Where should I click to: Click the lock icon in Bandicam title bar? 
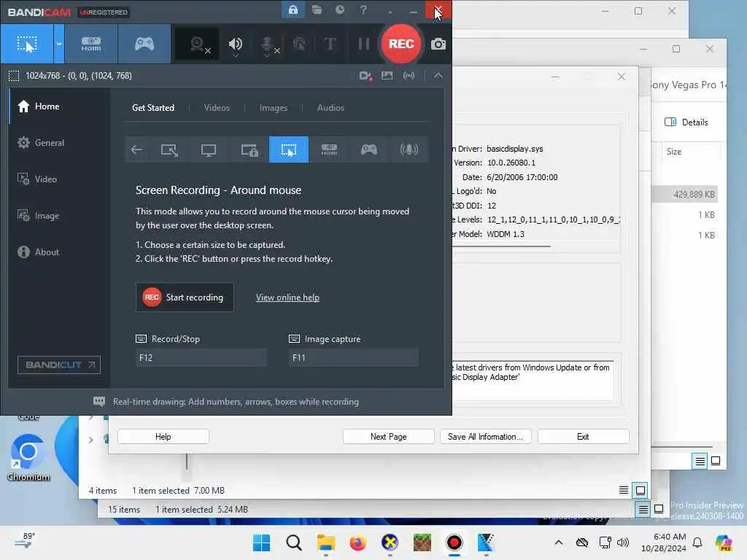click(x=293, y=10)
